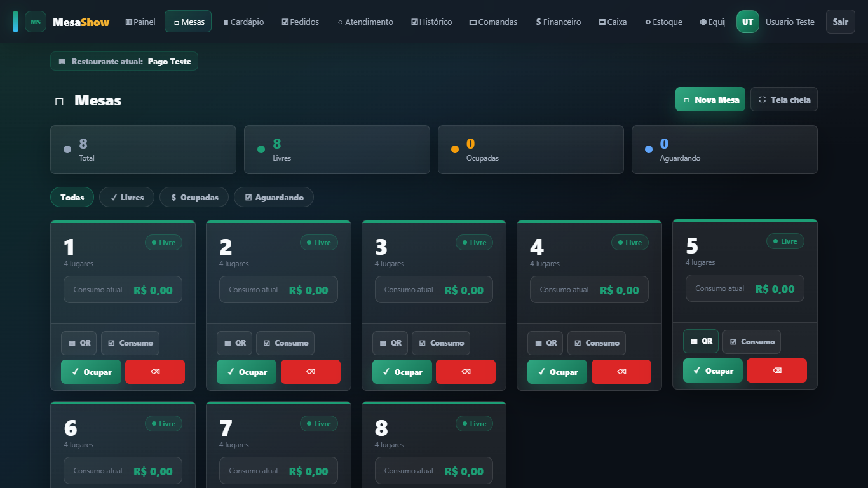Click Livre status badge on table 6
This screenshot has height=488, width=868.
tap(163, 424)
